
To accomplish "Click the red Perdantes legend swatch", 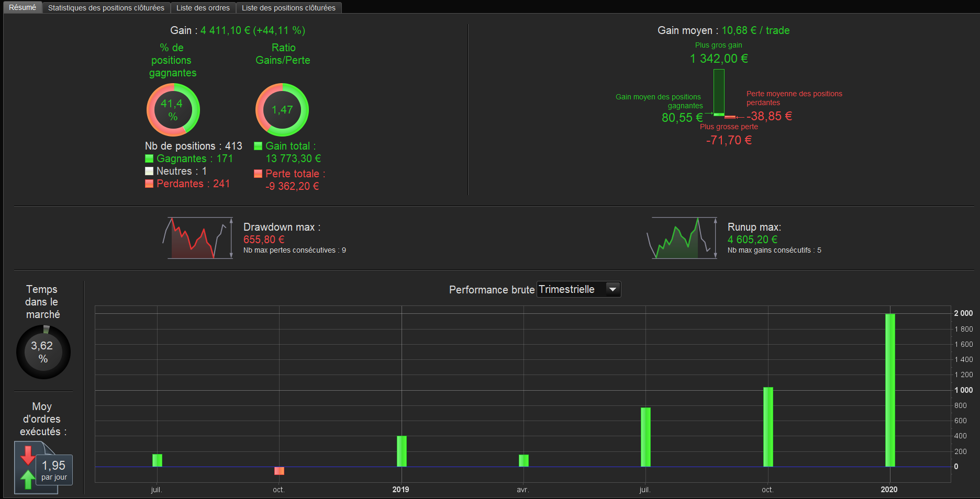I will [x=149, y=184].
